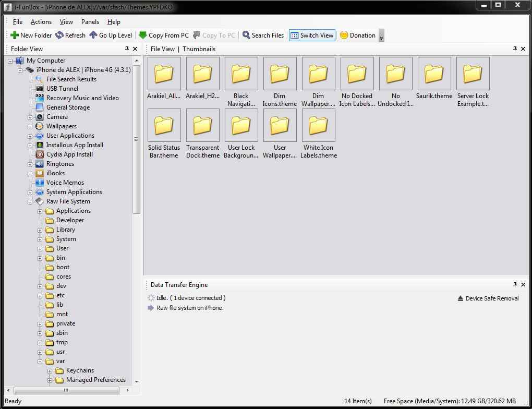Toggle Switch View mode button

[x=312, y=35]
